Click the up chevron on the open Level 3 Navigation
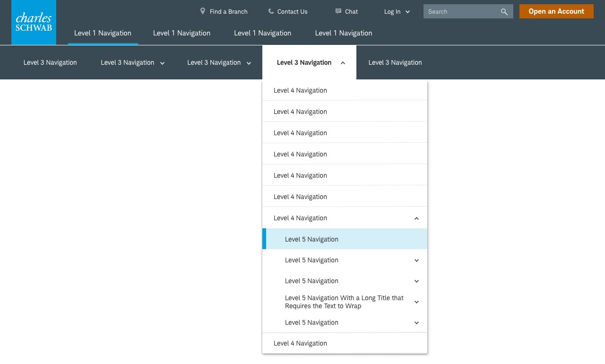 tap(343, 63)
